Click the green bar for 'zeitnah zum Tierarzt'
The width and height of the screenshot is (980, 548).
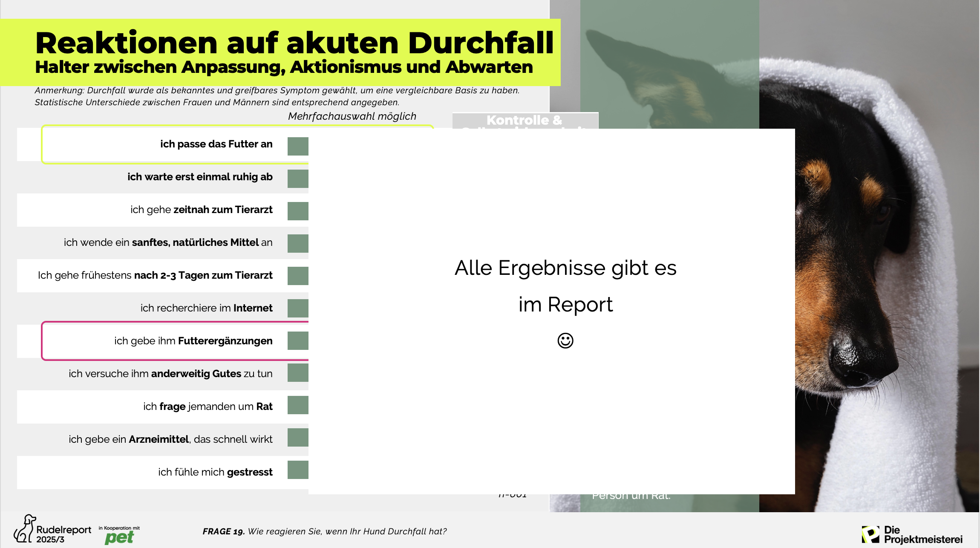click(298, 210)
